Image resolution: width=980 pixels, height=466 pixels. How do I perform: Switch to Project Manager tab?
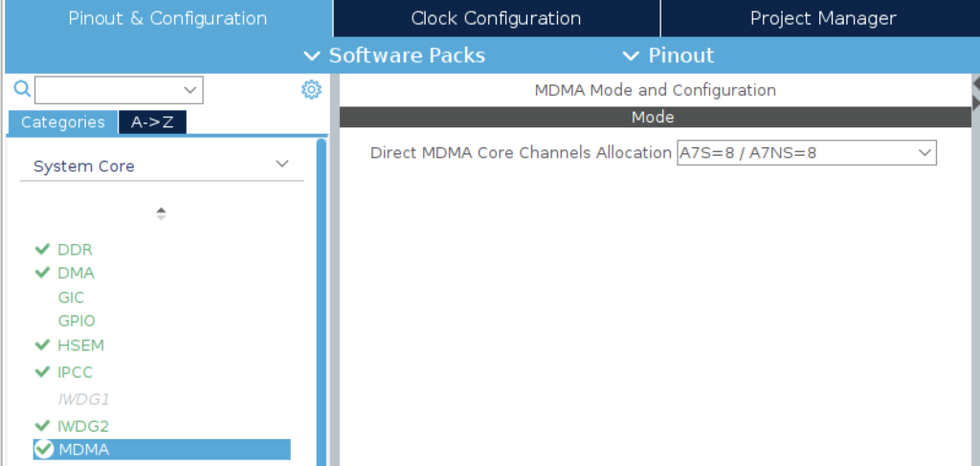[822, 18]
